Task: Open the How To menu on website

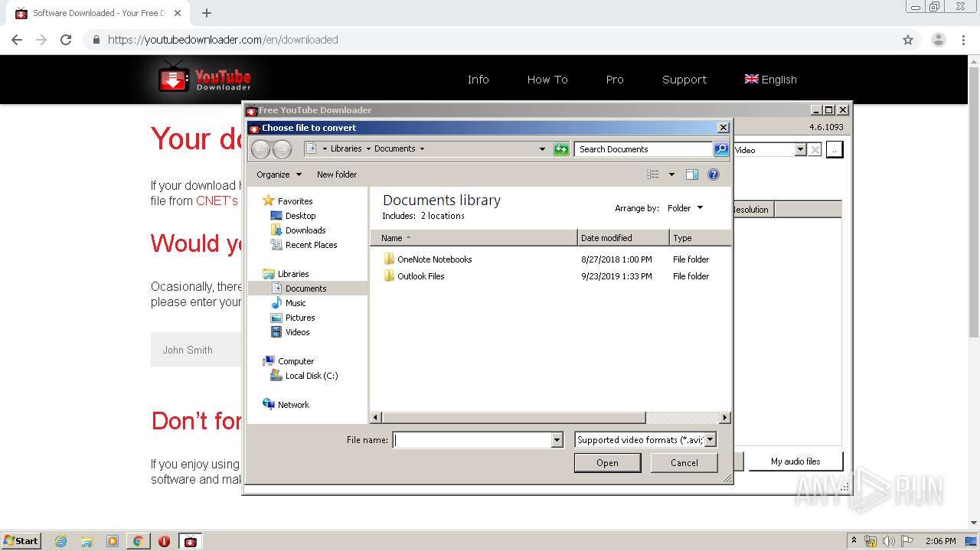Action: (x=547, y=80)
